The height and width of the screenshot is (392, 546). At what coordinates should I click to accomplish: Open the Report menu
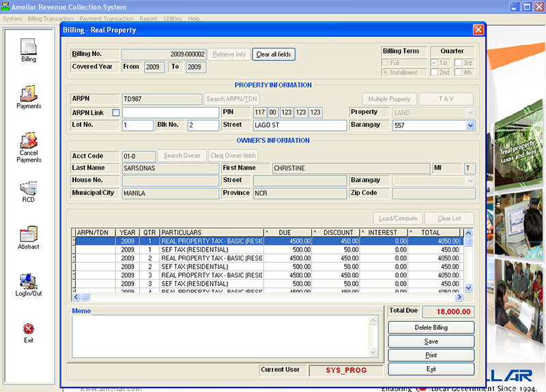point(148,18)
